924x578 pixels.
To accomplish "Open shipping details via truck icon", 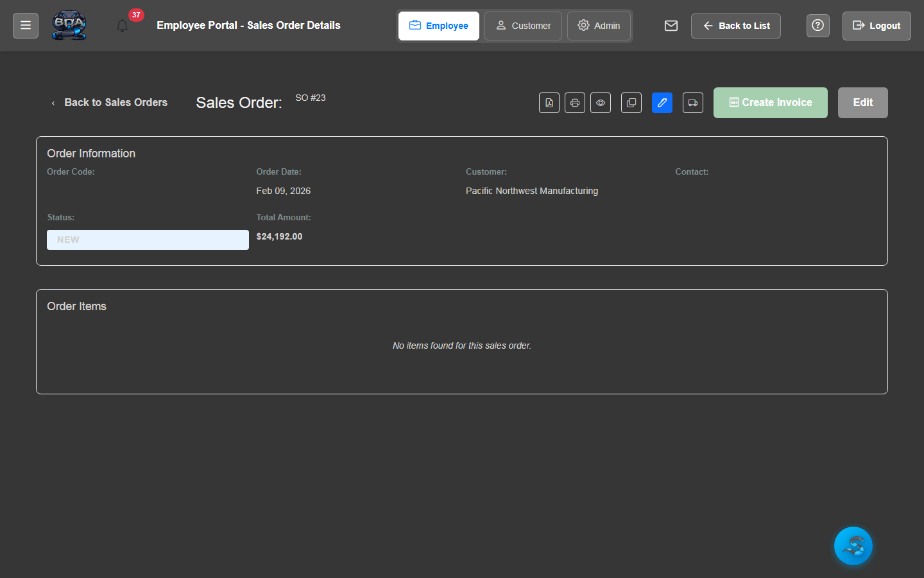I will coord(692,103).
